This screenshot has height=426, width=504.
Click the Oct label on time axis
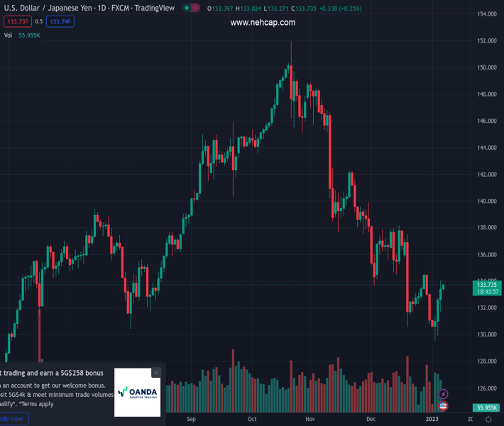coord(252,420)
